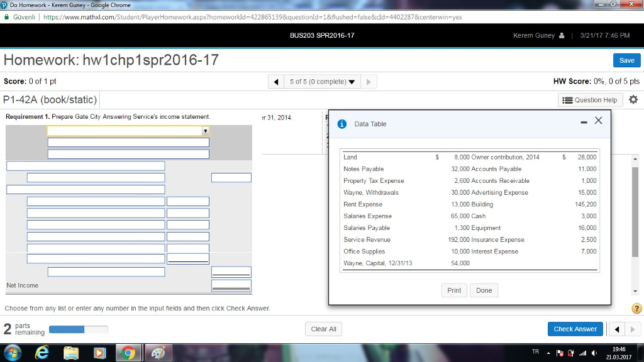Image resolution: width=644 pixels, height=362 pixels.
Task: Click the parts remaining progress bar
Action: coord(79,329)
